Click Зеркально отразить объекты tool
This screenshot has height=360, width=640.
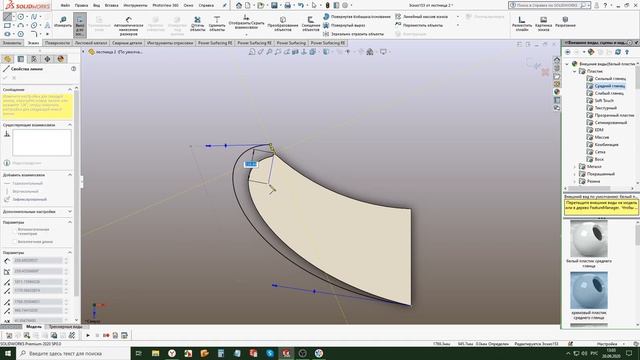tap(353, 34)
